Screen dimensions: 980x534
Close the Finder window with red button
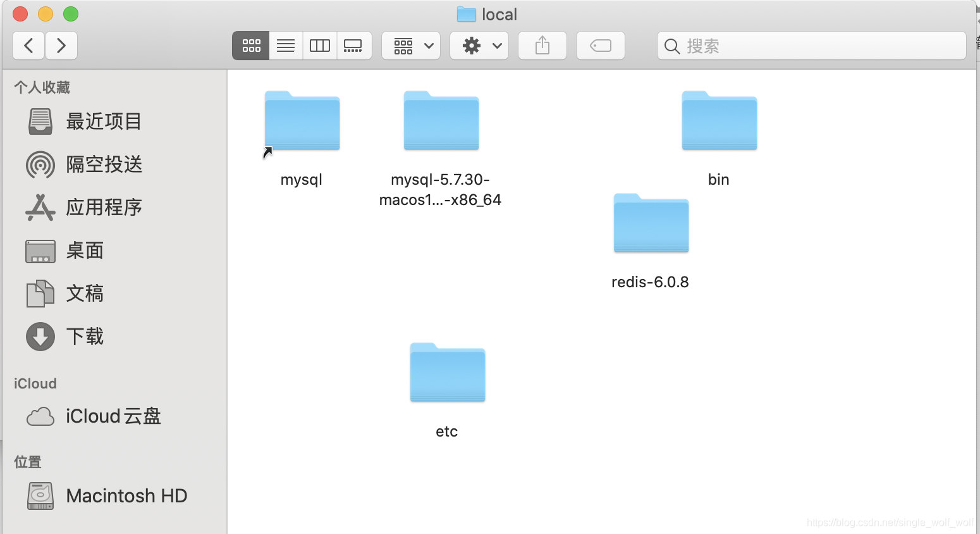point(20,14)
